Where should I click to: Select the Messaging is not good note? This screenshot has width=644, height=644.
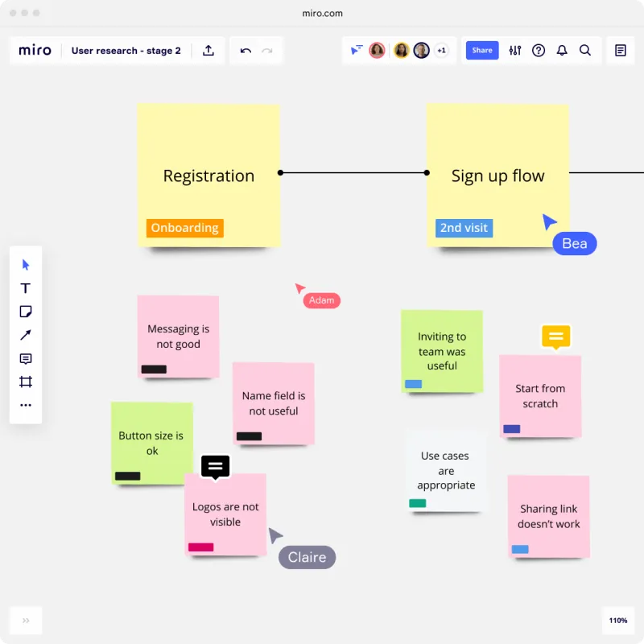coord(178,336)
